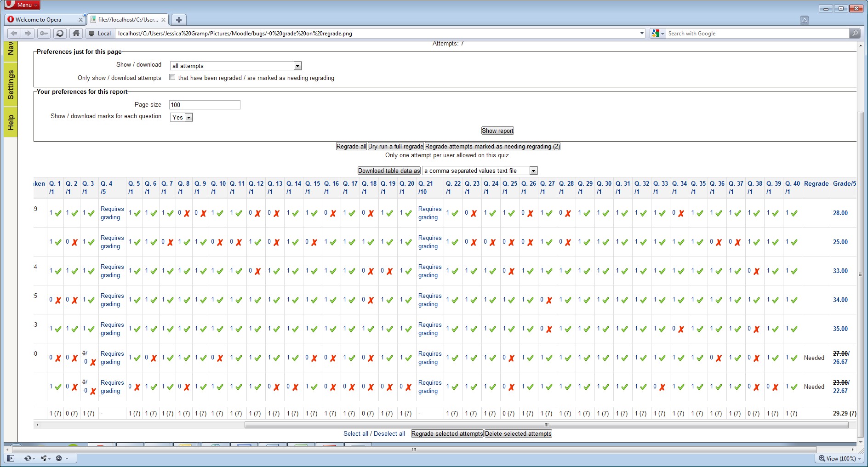The height and width of the screenshot is (467, 868).
Task: Click the Regrade all button
Action: 351,146
